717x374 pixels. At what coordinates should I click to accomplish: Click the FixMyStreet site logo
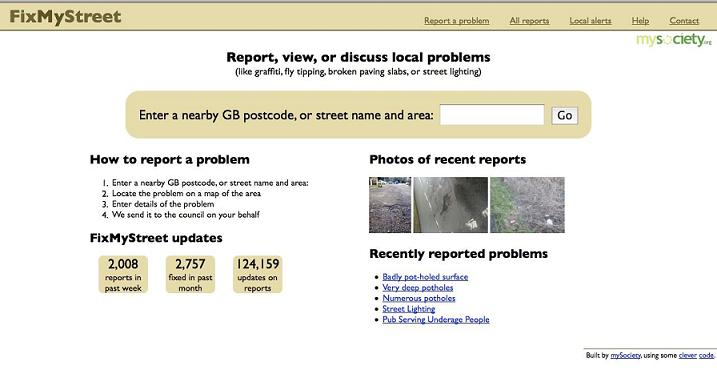[x=65, y=17]
